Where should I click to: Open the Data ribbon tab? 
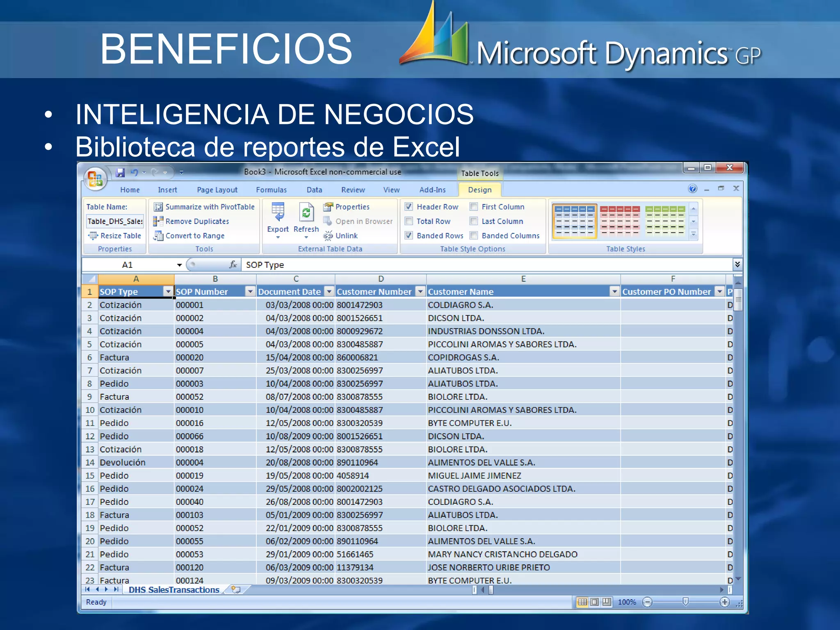click(314, 190)
